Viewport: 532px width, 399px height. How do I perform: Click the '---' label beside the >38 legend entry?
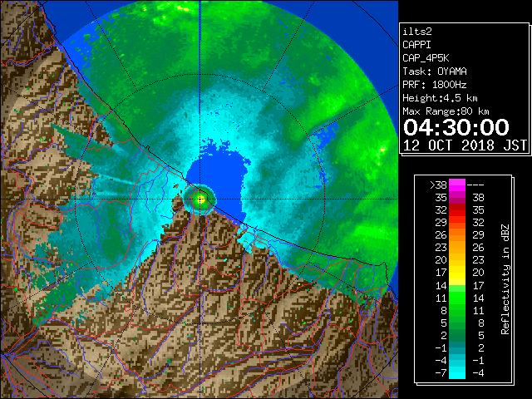coord(475,185)
